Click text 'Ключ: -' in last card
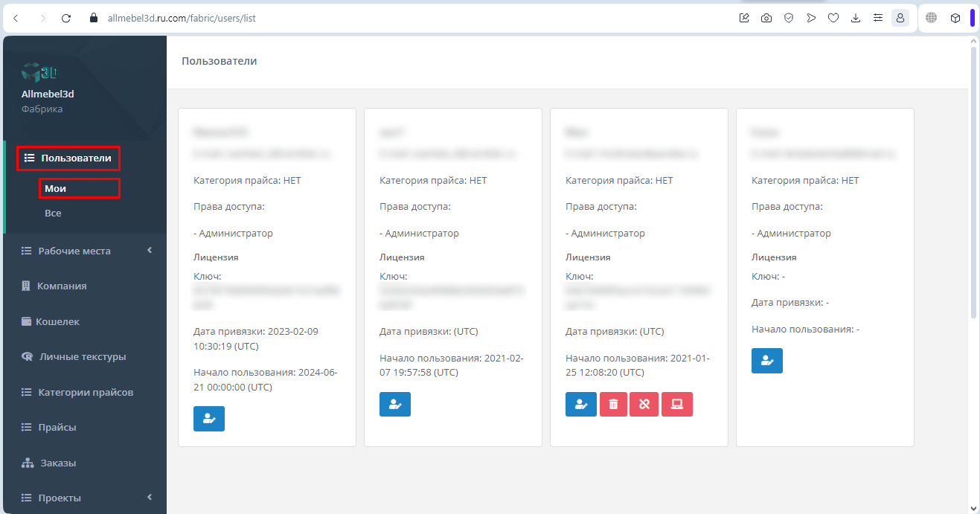Image resolution: width=980 pixels, height=514 pixels. pos(769,277)
